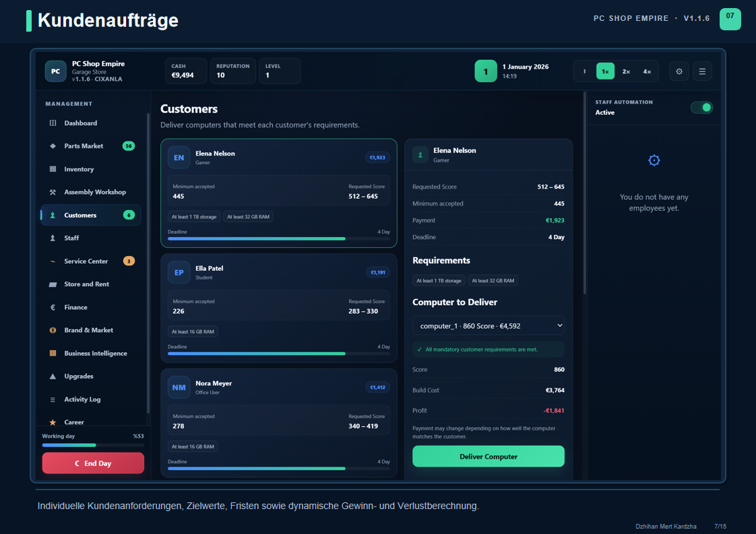Click the Level 1 stat box
The height and width of the screenshot is (534, 756).
click(280, 71)
